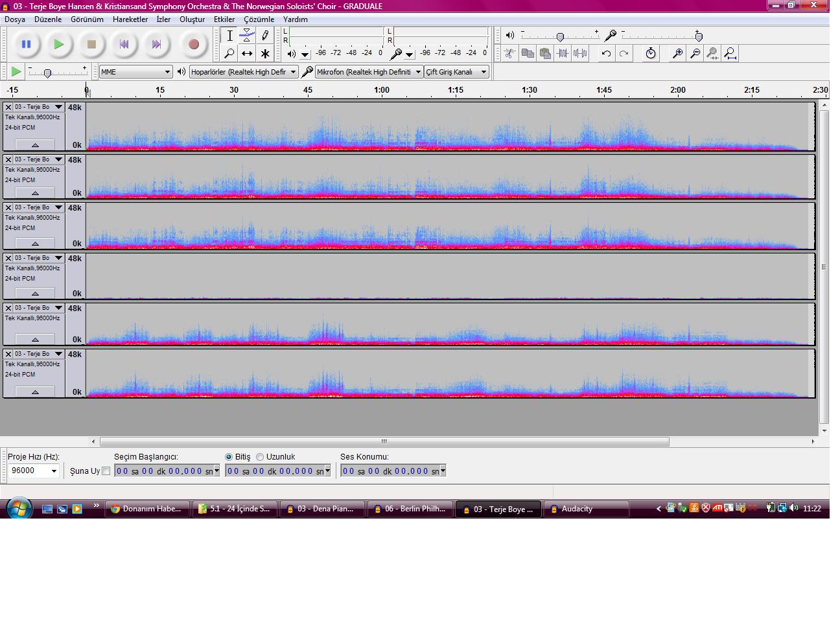Switch to 06 - Berlin Philh... taskbar window
The image size is (840, 630).
pos(410,509)
